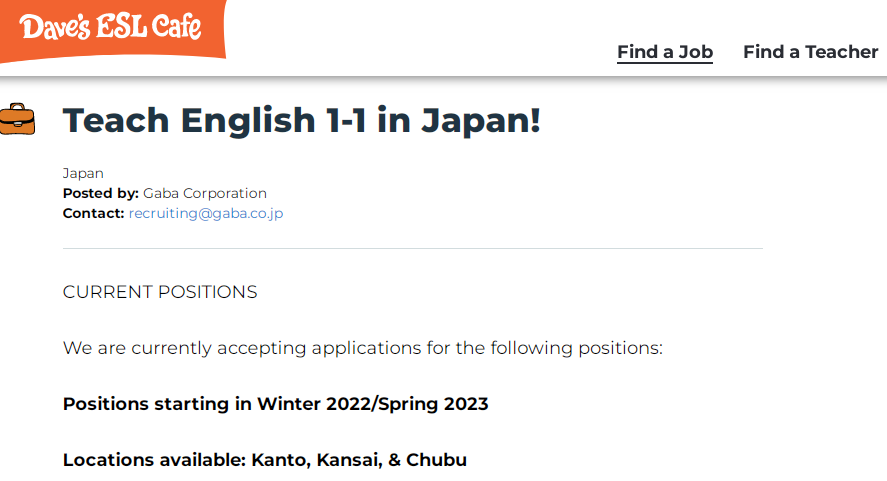Click the "Positions starting in" bold text
The image size is (887, 481).
(157, 404)
